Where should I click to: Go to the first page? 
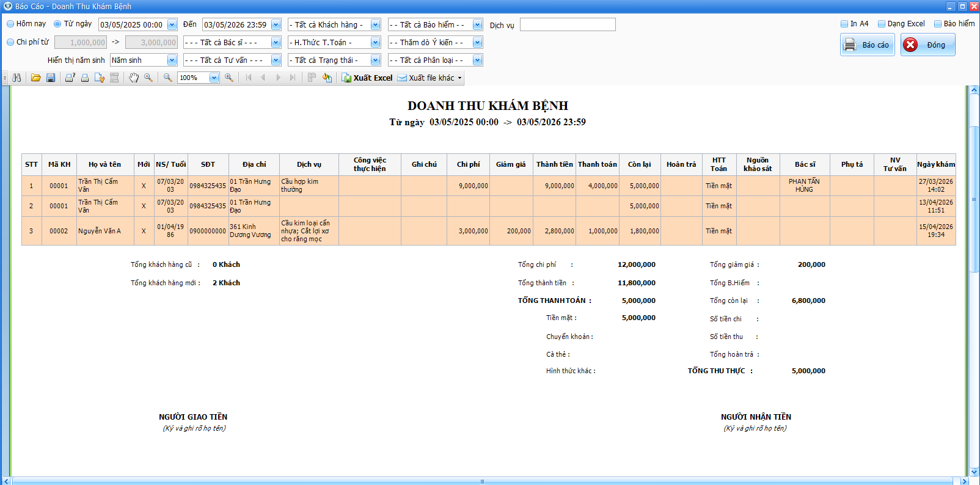(x=249, y=78)
